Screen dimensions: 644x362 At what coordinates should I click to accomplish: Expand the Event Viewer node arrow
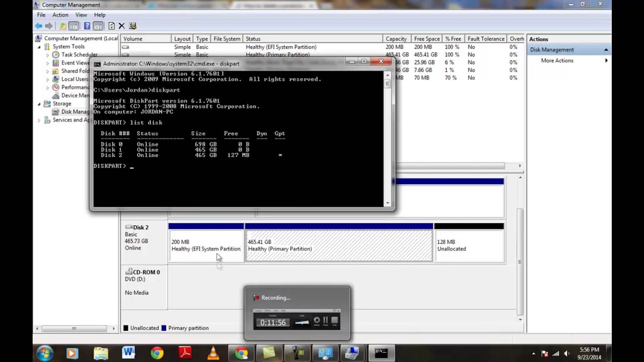point(48,63)
